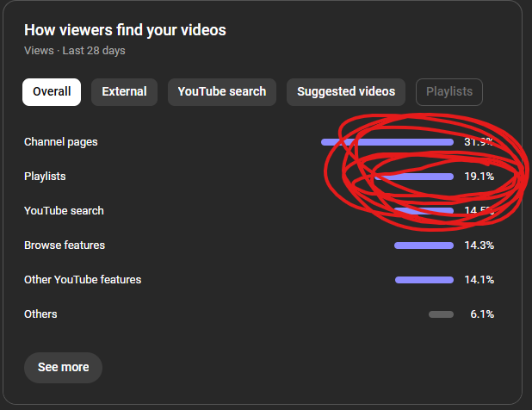
Task: Open the YouTube search tab
Action: [x=222, y=91]
